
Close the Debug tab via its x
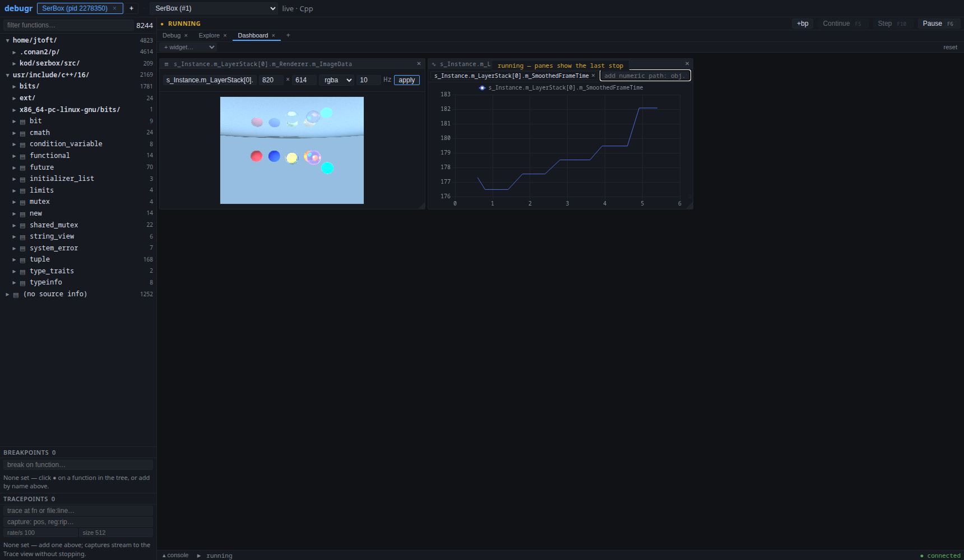186,36
